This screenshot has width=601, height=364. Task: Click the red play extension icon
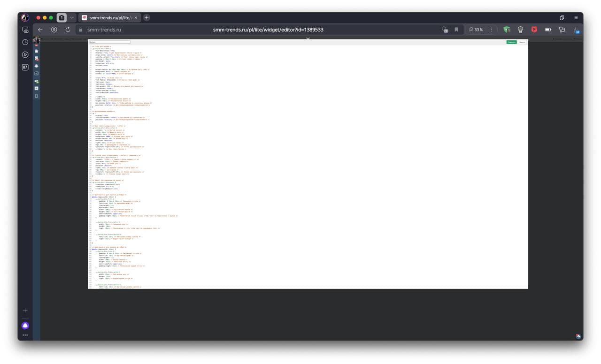pos(534,30)
